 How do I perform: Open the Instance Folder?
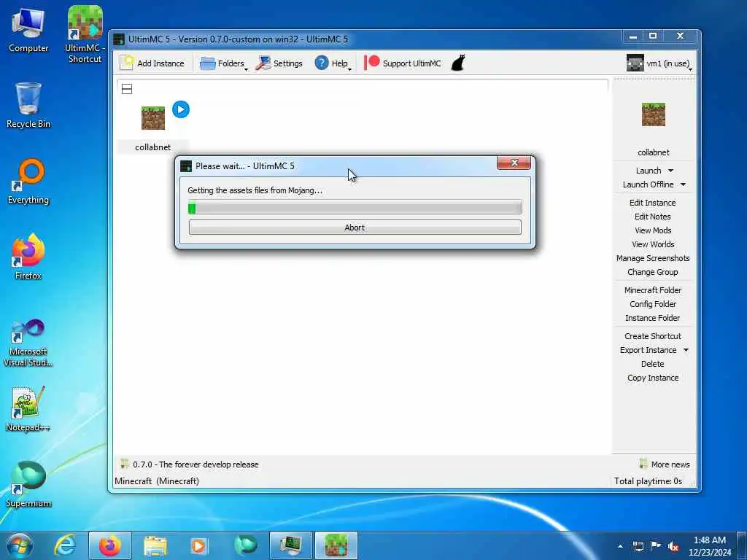(x=653, y=318)
